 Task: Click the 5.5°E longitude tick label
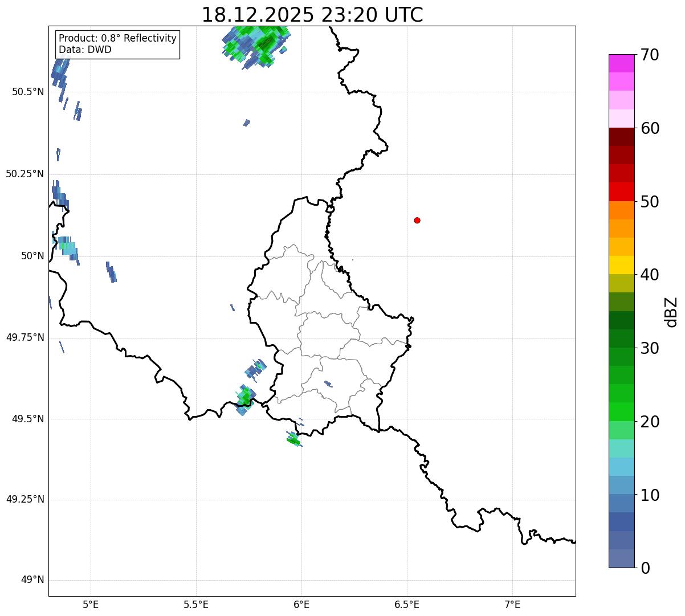[196, 605]
